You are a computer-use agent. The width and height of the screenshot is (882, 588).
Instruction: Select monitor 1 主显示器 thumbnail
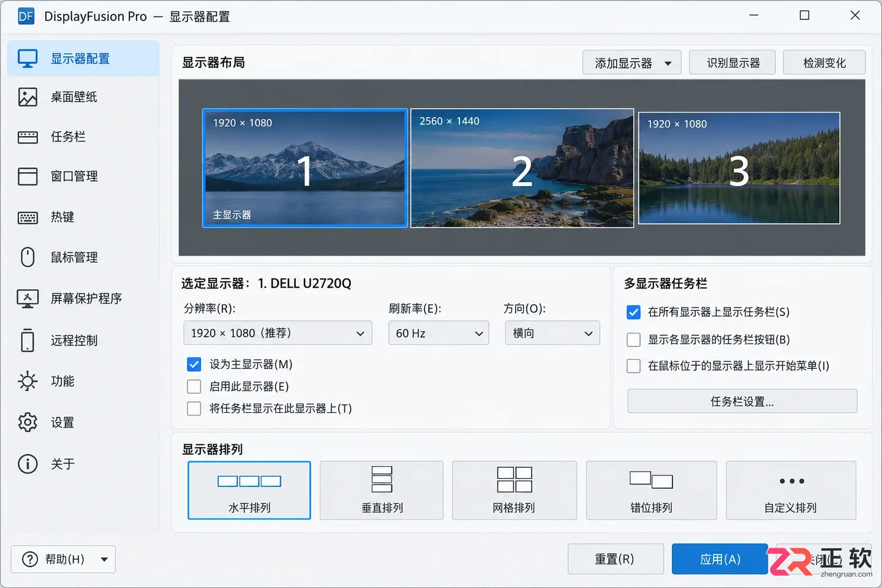305,168
